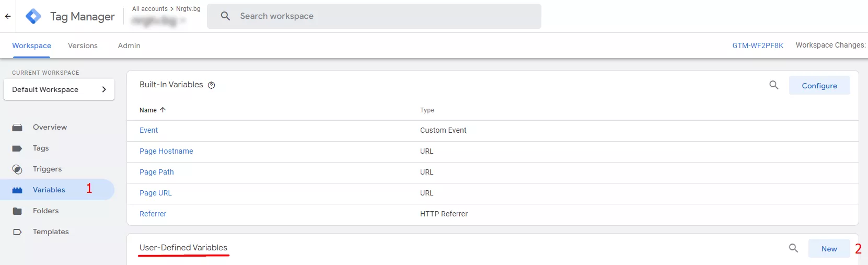Click the Templates outline icon
868x265 pixels.
(x=17, y=232)
